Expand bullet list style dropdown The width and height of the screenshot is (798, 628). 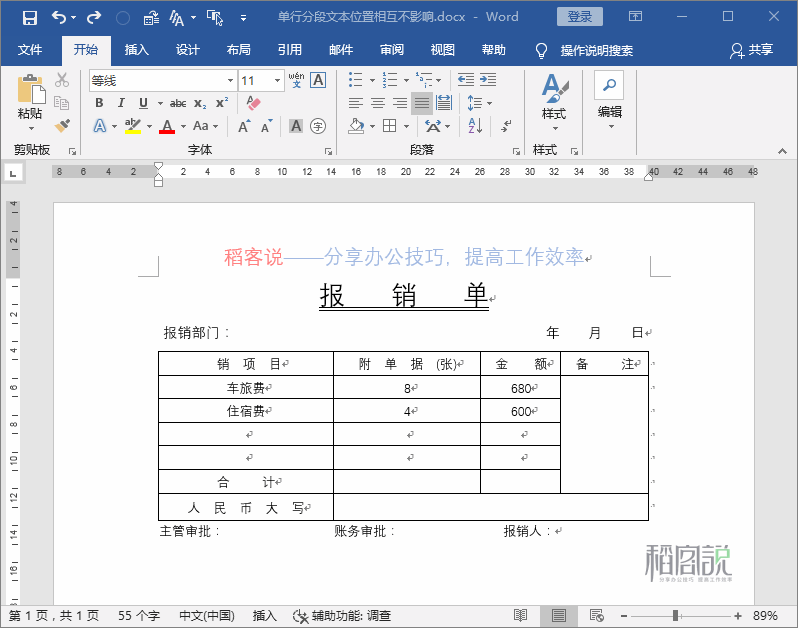pyautogui.click(x=372, y=80)
